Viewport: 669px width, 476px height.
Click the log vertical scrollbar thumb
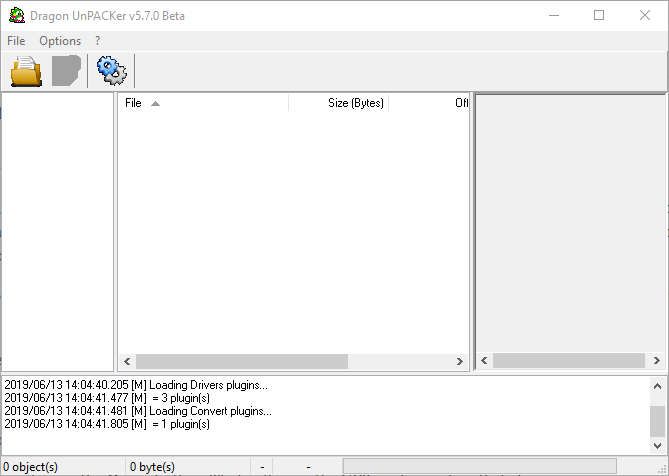pyautogui.click(x=657, y=421)
